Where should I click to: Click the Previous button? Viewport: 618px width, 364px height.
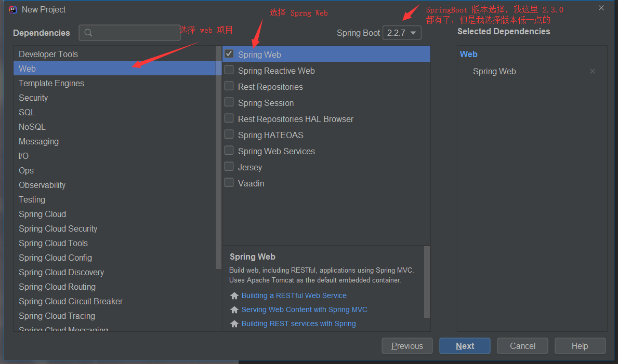(407, 346)
